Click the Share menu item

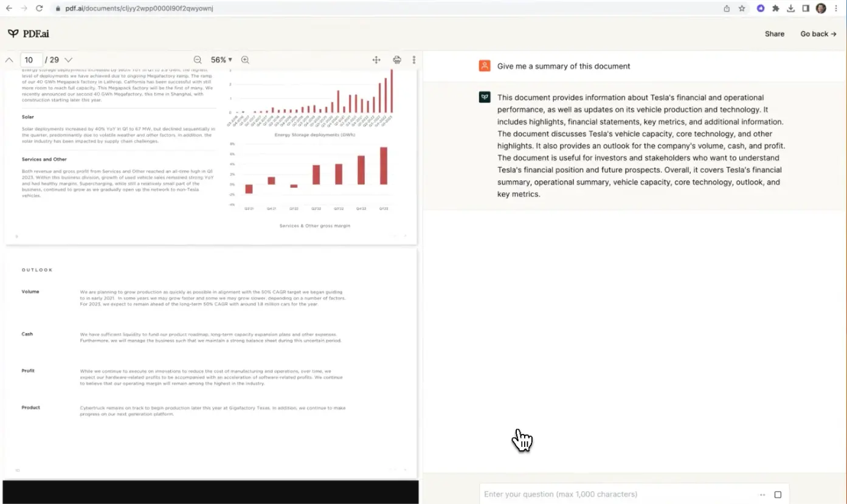pos(774,34)
